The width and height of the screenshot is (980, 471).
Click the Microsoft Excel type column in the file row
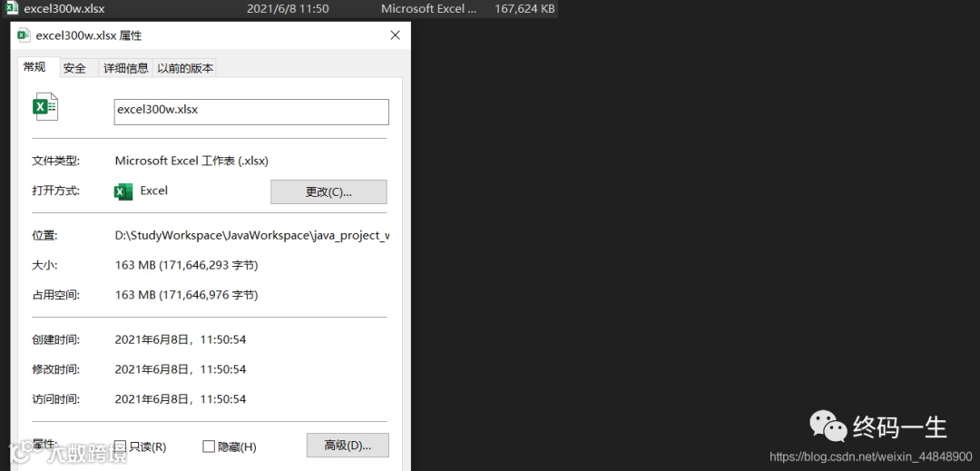pos(428,9)
